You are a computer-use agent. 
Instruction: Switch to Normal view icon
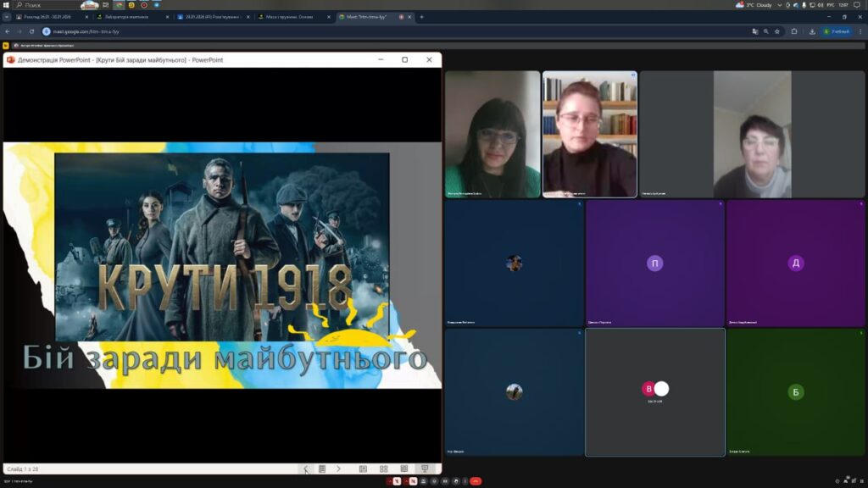coord(363,469)
